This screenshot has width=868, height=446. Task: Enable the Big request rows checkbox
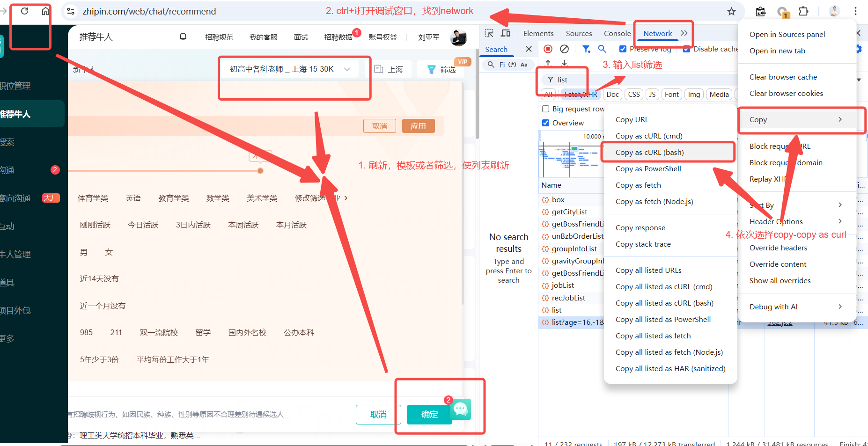pos(545,109)
